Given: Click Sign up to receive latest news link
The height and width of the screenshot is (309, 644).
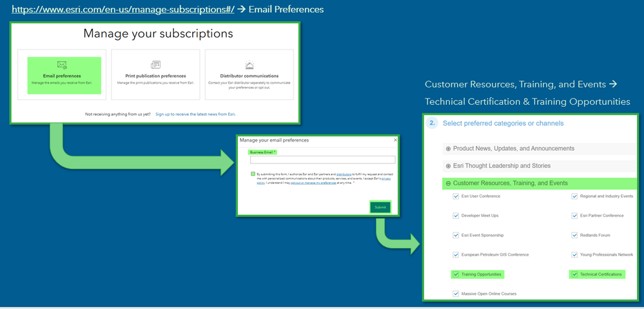Looking at the screenshot, I should point(195,115).
